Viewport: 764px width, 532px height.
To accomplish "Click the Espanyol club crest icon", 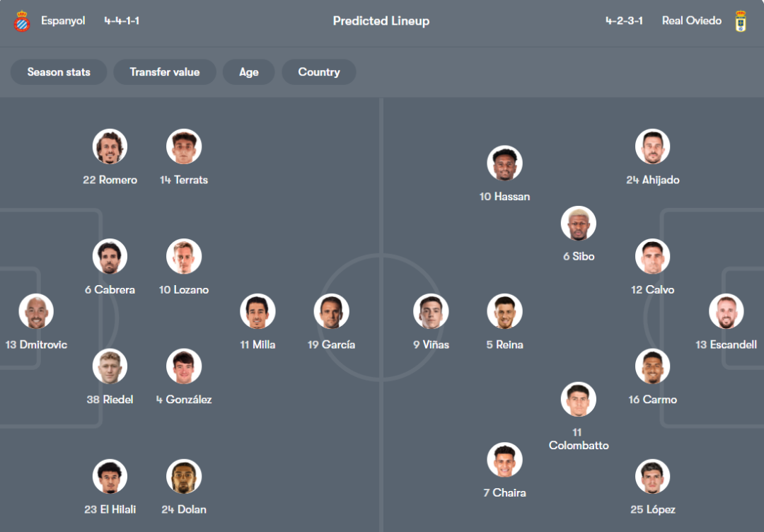I will (x=22, y=21).
